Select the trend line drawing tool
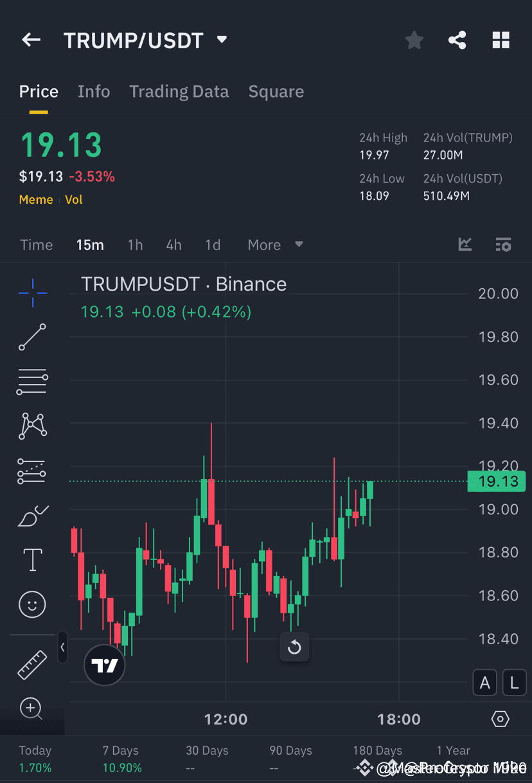 [x=32, y=337]
